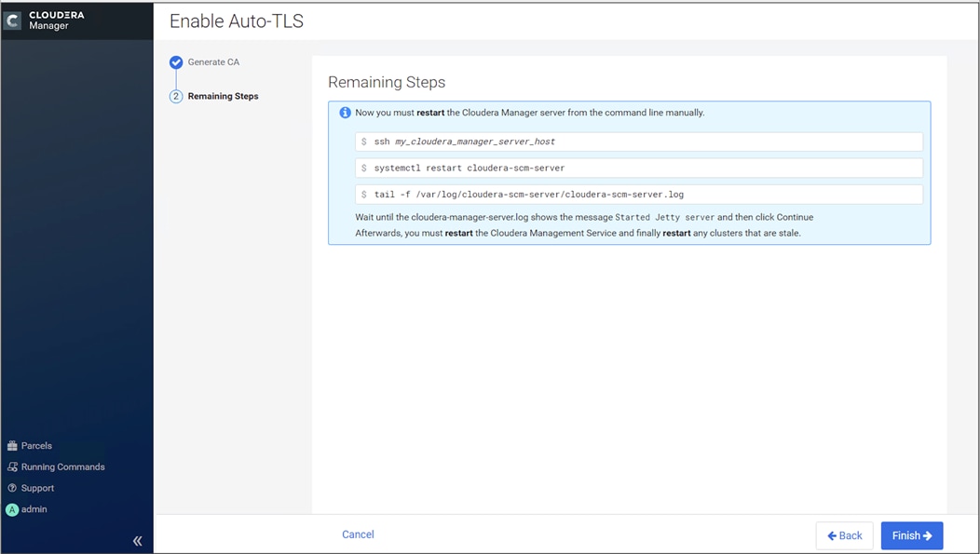Click the systemctl restart command box

tap(639, 168)
